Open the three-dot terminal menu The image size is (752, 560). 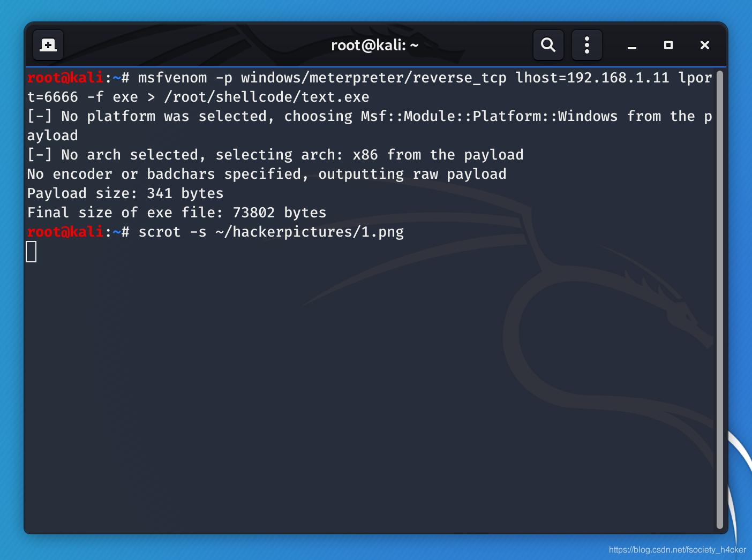point(587,45)
